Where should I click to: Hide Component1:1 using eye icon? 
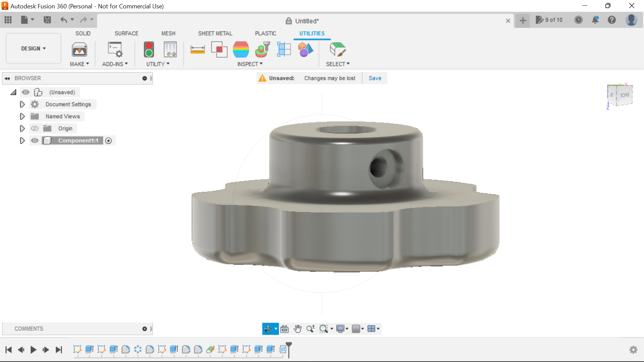coord(35,140)
